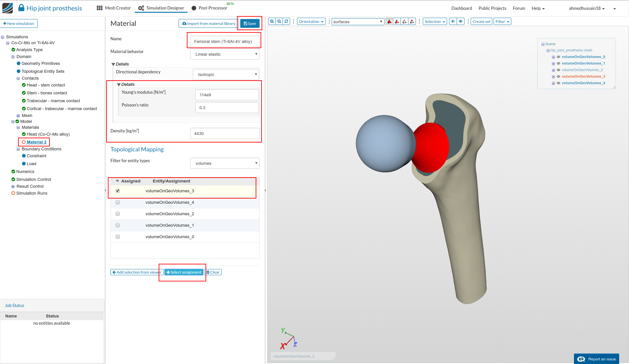Open the Post-Processor tab
The width and height of the screenshot is (629, 364).
coord(209,8)
